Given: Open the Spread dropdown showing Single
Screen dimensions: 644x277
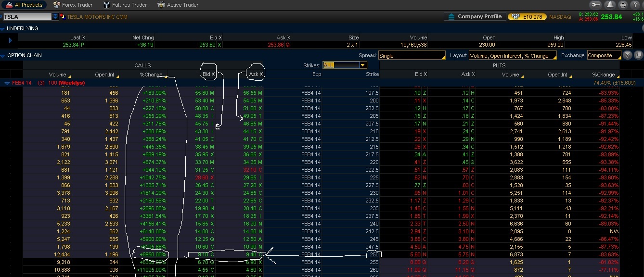Looking at the screenshot, I should [x=412, y=56].
